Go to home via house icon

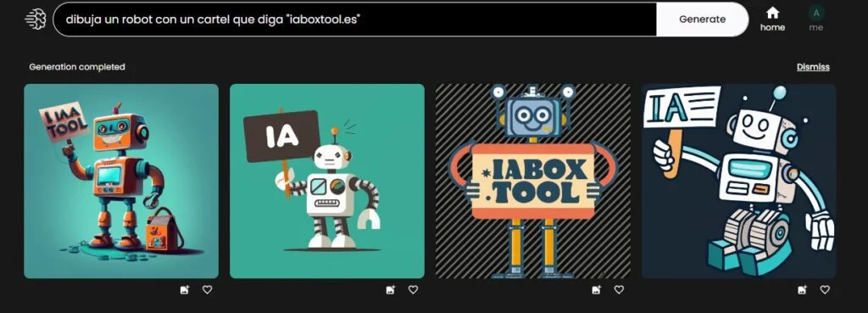click(x=772, y=12)
